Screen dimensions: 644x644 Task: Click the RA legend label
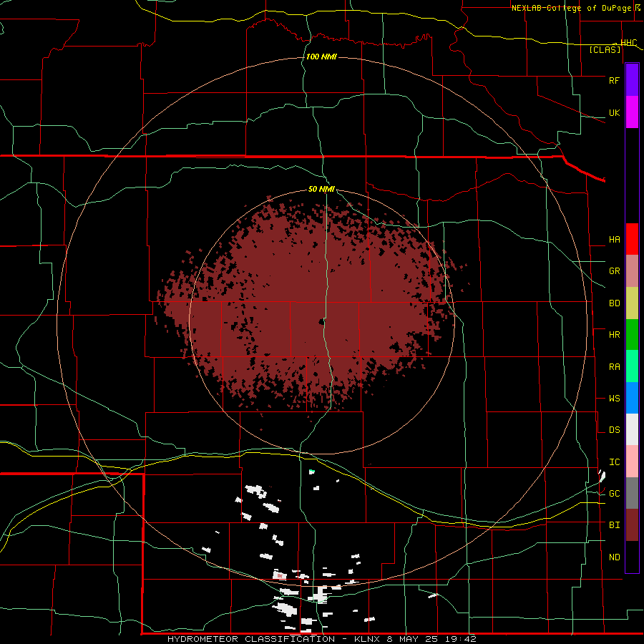(x=614, y=367)
